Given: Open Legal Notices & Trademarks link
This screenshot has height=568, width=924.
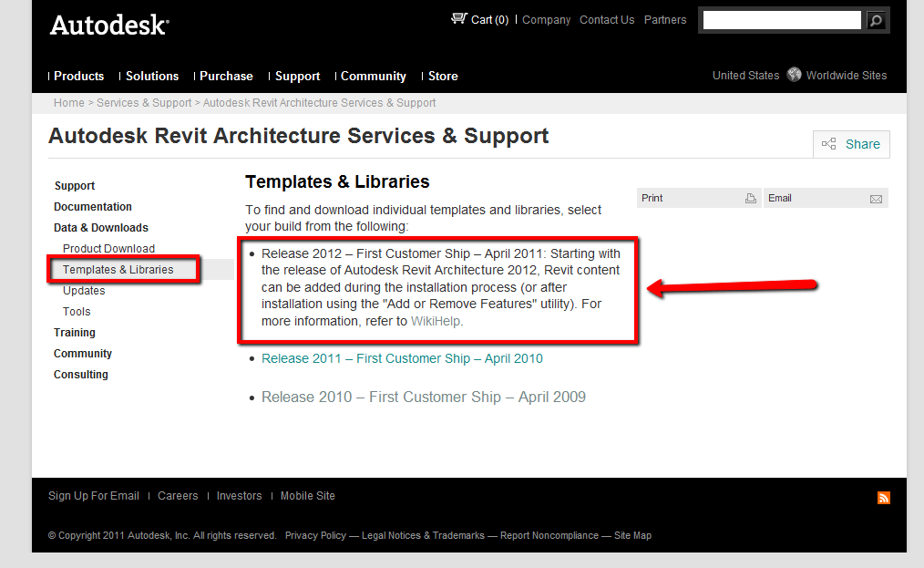Looking at the screenshot, I should pos(423,535).
